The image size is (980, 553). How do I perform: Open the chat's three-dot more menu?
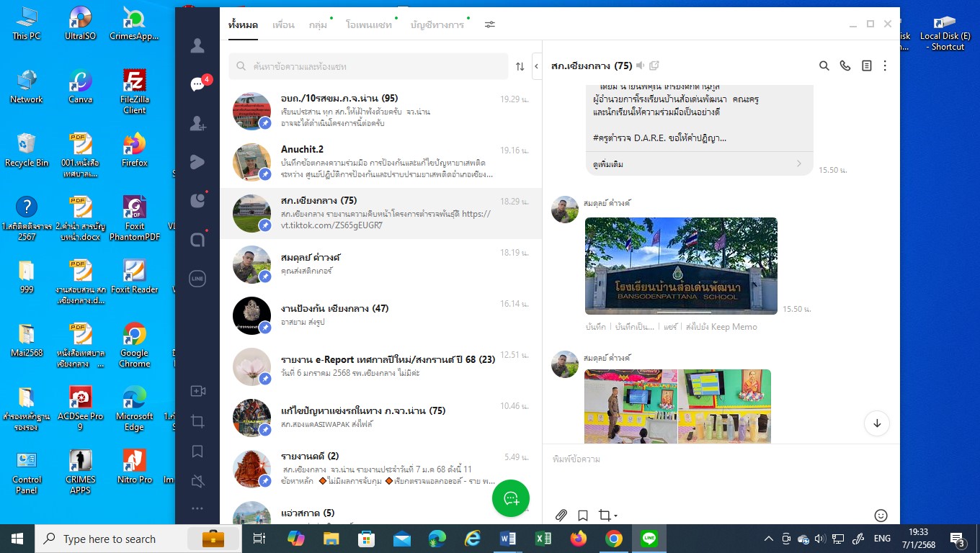[885, 66]
